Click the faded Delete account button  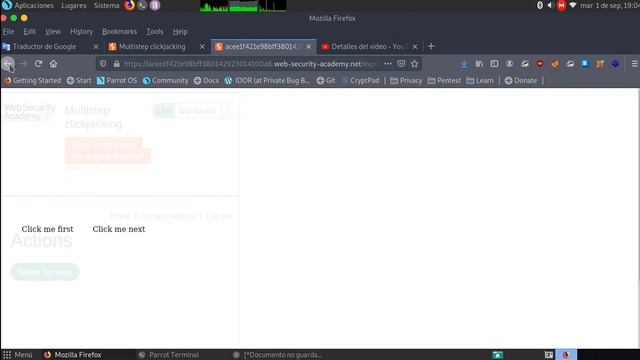44,272
